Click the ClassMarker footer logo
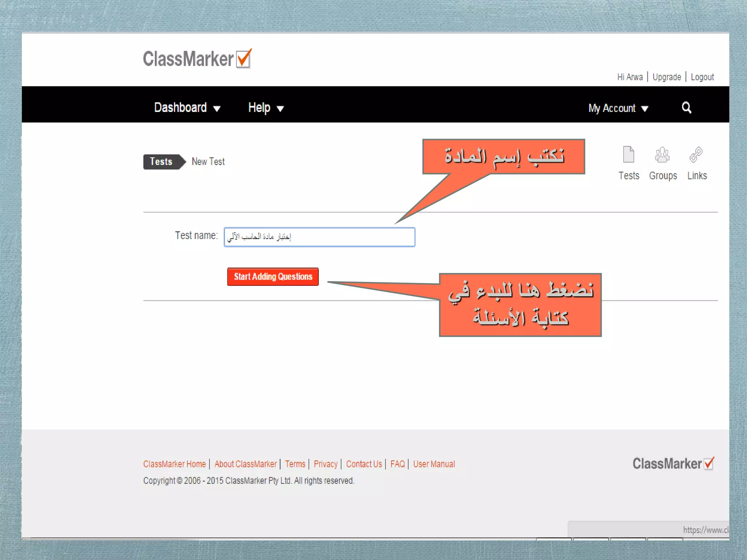Image resolution: width=747 pixels, height=560 pixels. pyautogui.click(x=673, y=464)
